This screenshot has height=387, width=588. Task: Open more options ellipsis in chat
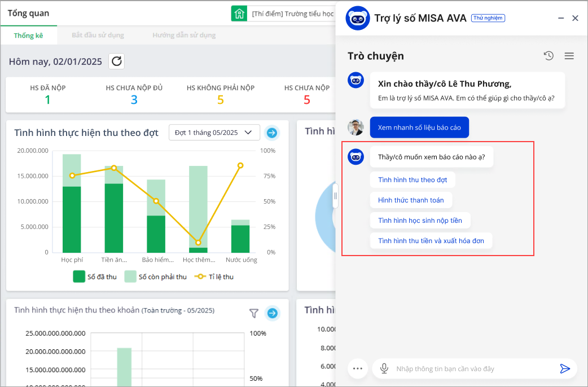(358, 368)
